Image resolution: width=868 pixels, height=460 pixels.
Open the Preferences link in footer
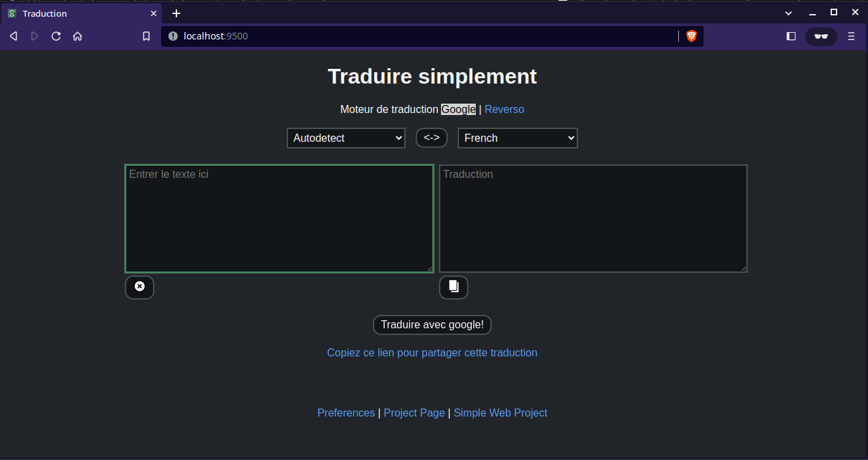point(346,413)
